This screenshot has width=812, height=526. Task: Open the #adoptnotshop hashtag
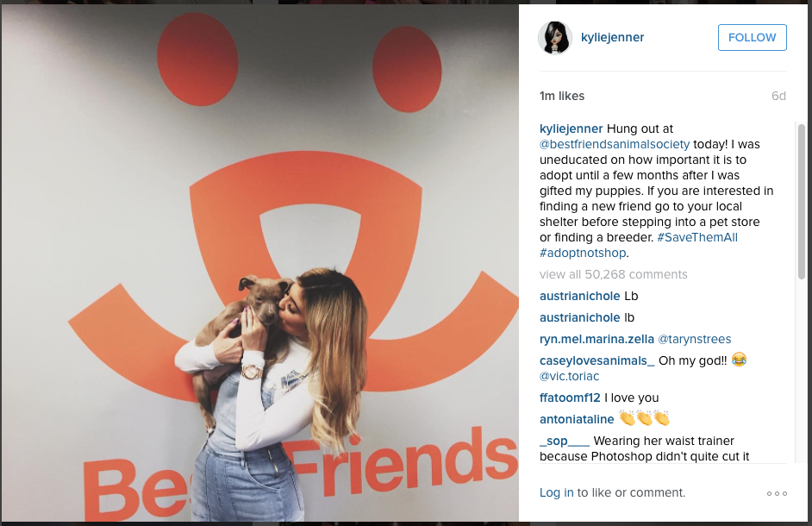tap(583, 253)
